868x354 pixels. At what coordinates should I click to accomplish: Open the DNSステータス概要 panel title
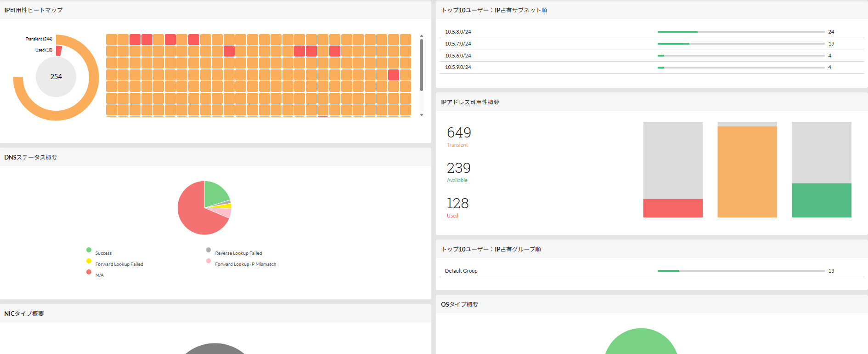point(31,157)
